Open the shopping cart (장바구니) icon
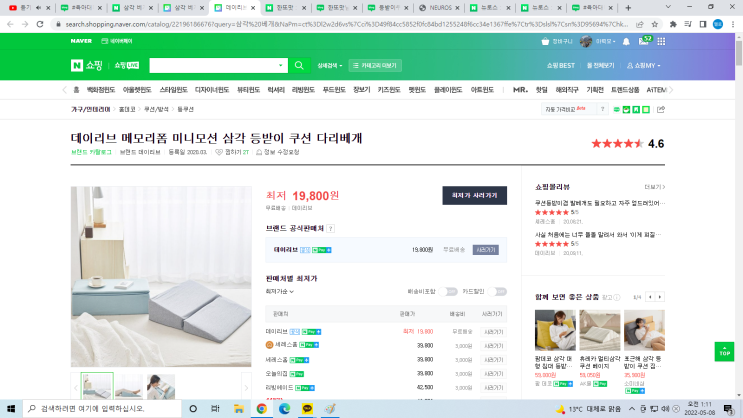This screenshot has width=743, height=418. 545,41
